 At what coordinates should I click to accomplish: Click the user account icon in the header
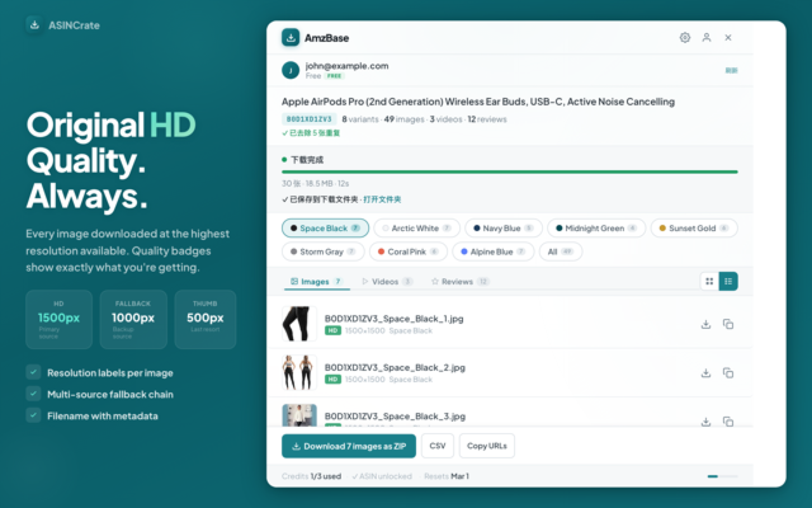[707, 37]
